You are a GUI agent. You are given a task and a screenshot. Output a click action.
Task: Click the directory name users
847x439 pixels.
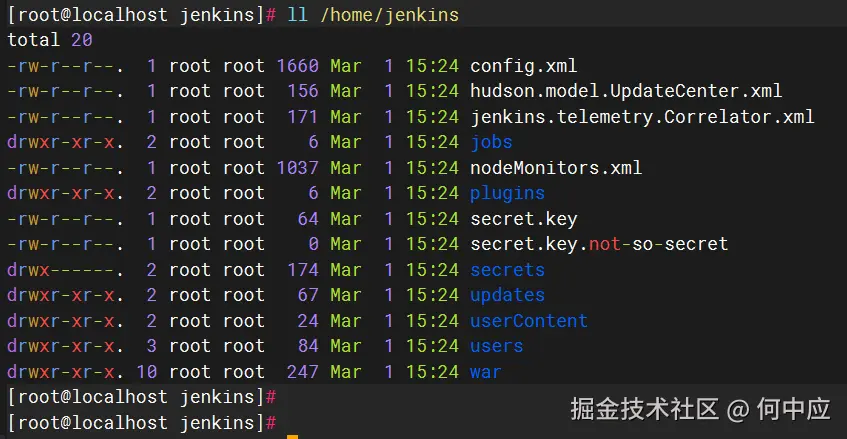pyautogui.click(x=496, y=346)
